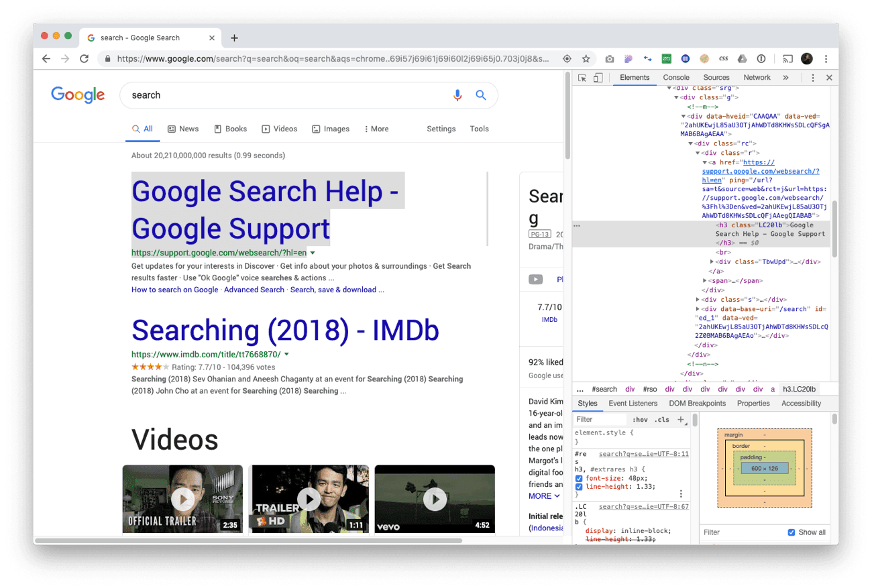
Task: Click the orange round extension icon
Action: [704, 59]
